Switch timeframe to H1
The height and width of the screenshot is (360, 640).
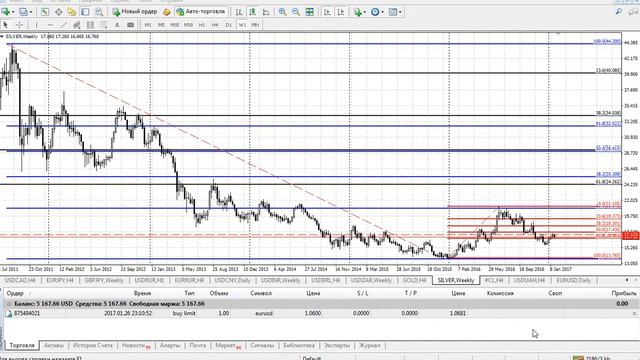click(202, 25)
